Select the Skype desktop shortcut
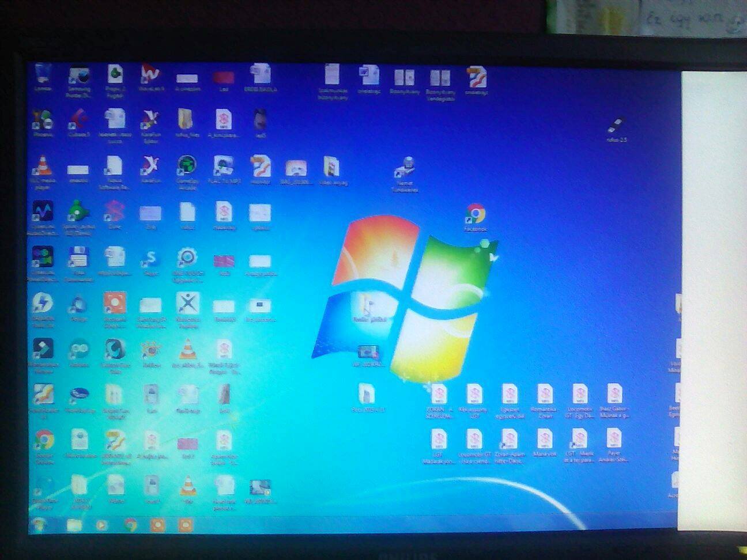Screen dimensions: 747x560 [150, 263]
